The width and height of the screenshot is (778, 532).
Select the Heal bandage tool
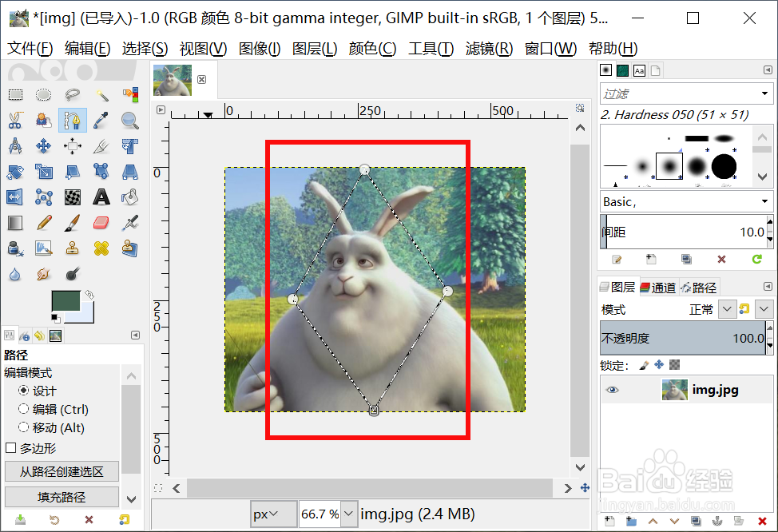pos(101,248)
